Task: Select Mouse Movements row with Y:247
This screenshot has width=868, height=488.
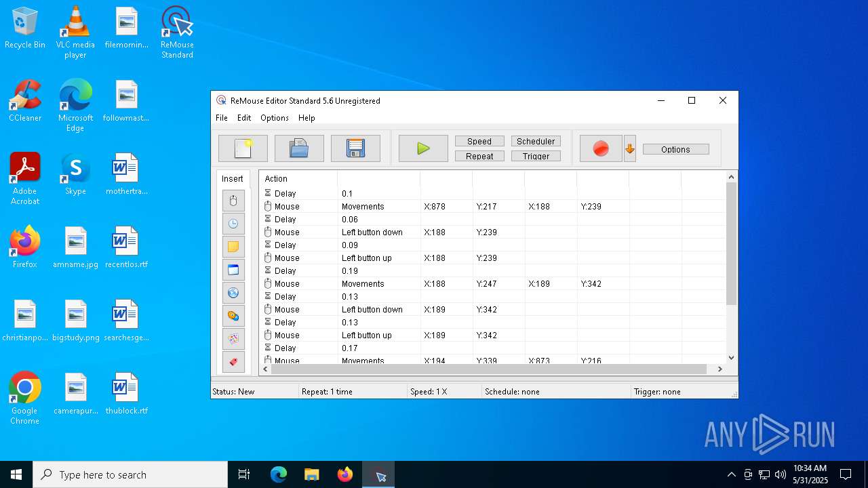Action: (492, 284)
